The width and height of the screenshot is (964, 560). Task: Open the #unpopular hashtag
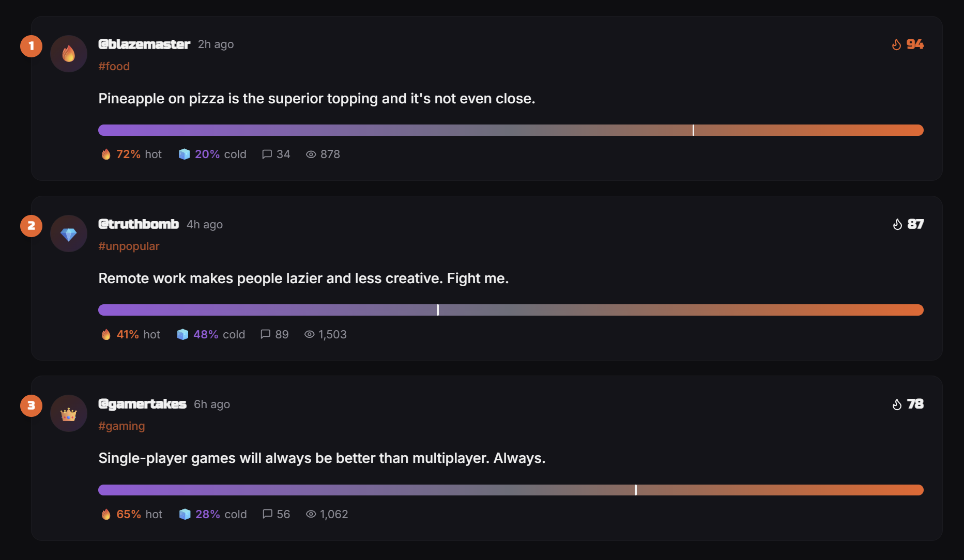pyautogui.click(x=129, y=246)
